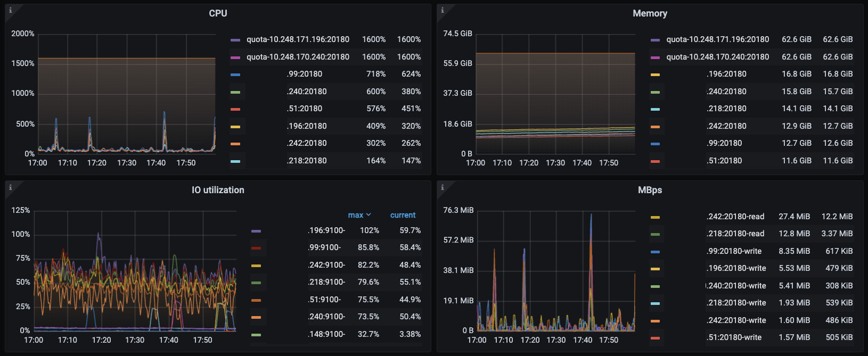The width and height of the screenshot is (868, 356).
Task: Toggle .242:20180-read series in MBps legend
Action: 735,217
